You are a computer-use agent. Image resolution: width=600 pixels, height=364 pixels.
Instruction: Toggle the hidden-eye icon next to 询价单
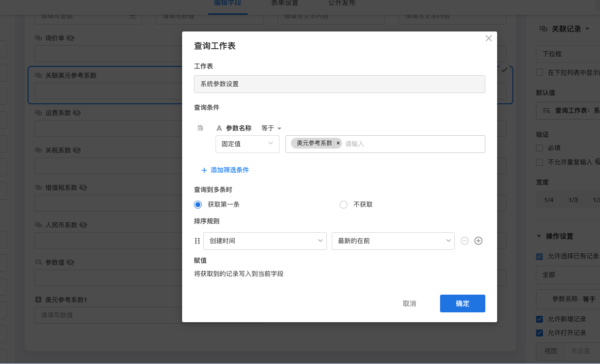[x=70, y=38]
